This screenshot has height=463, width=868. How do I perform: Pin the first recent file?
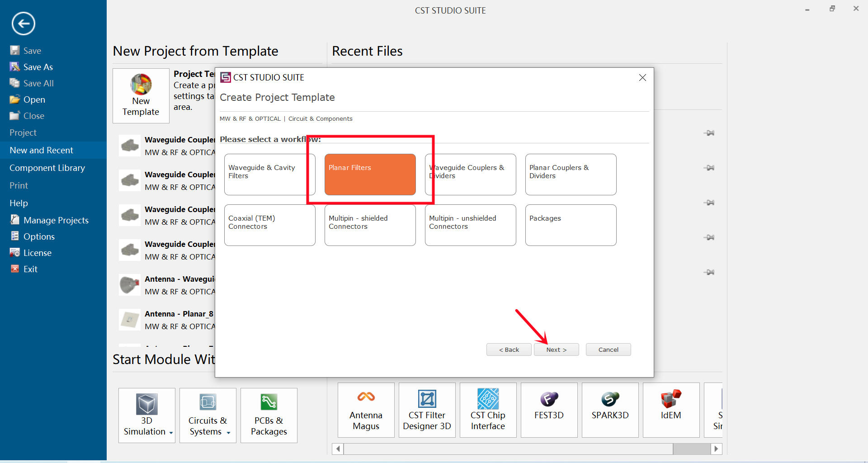pos(709,133)
